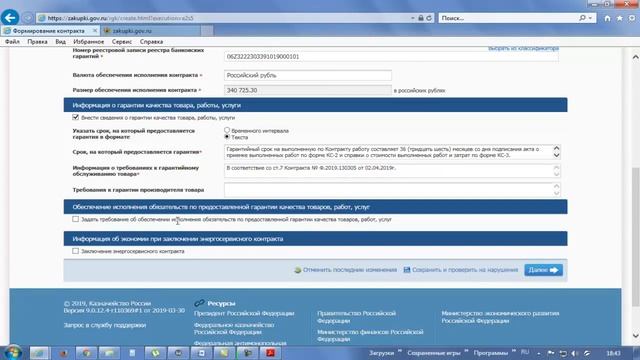This screenshot has width=640, height=360.
Task: Click the Поиск search input box
Action: (x=508, y=18)
